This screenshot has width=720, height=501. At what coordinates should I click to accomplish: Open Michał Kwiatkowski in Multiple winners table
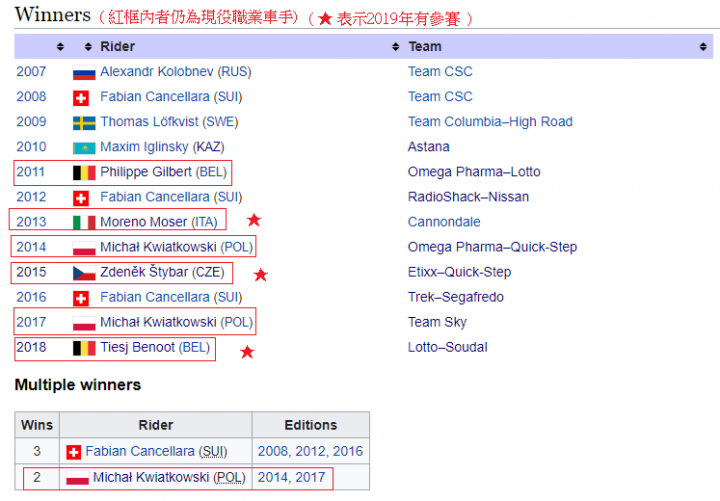151,478
